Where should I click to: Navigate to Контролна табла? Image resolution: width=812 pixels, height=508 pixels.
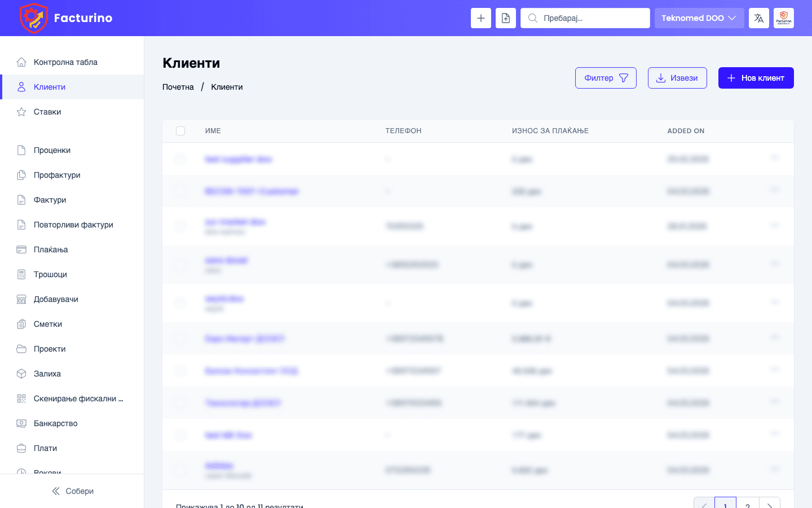(65, 62)
